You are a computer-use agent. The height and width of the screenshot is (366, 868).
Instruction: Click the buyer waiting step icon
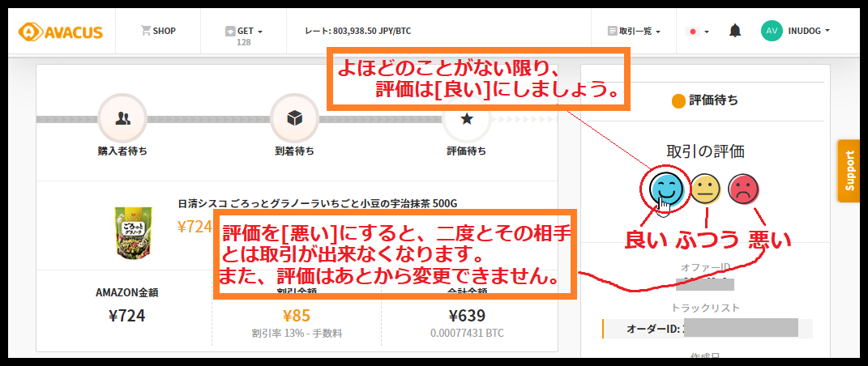coord(122,118)
